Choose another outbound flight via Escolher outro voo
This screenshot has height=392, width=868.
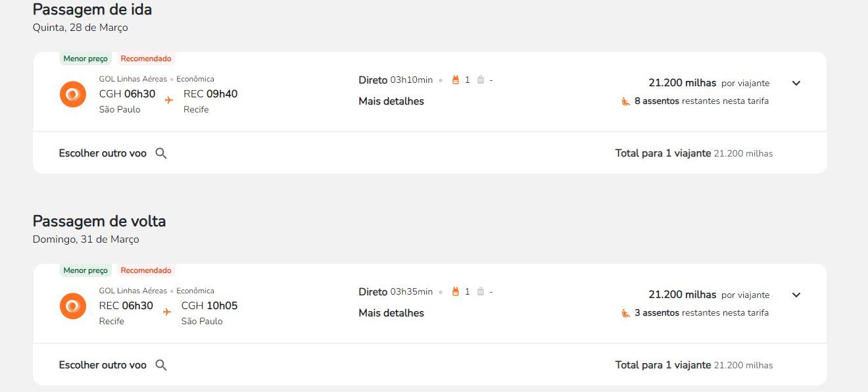(x=103, y=153)
